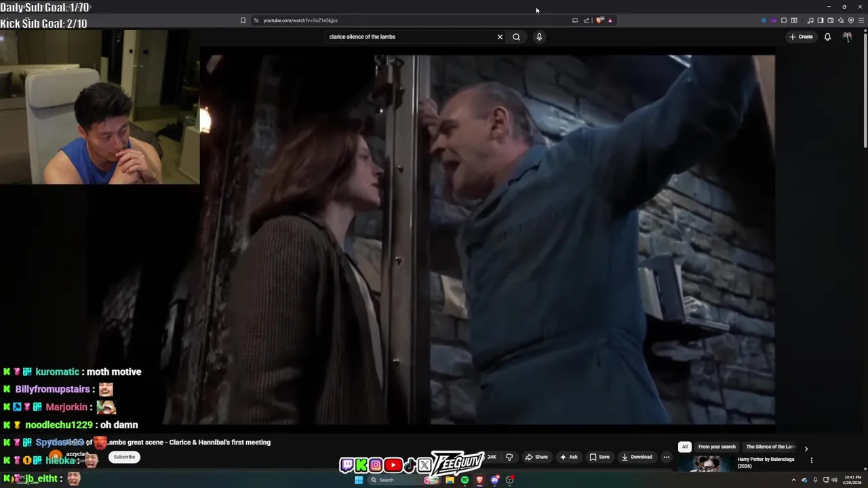The height and width of the screenshot is (488, 868).
Task: Open the Brave Wallet icon
Action: [x=831, y=20]
